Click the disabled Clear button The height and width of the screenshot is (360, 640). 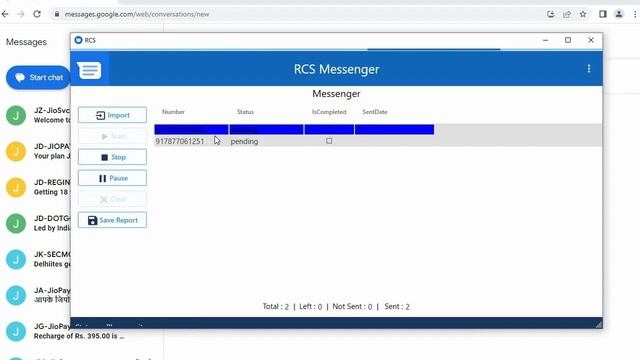(112, 199)
